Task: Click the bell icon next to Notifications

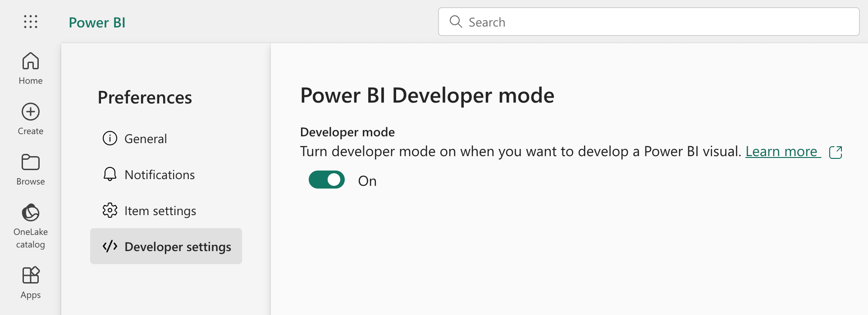Action: (110, 174)
